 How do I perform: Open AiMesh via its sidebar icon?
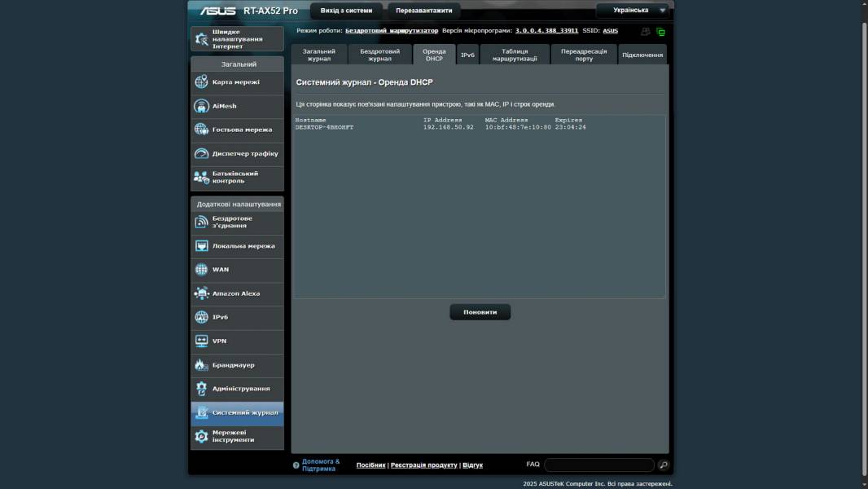201,106
